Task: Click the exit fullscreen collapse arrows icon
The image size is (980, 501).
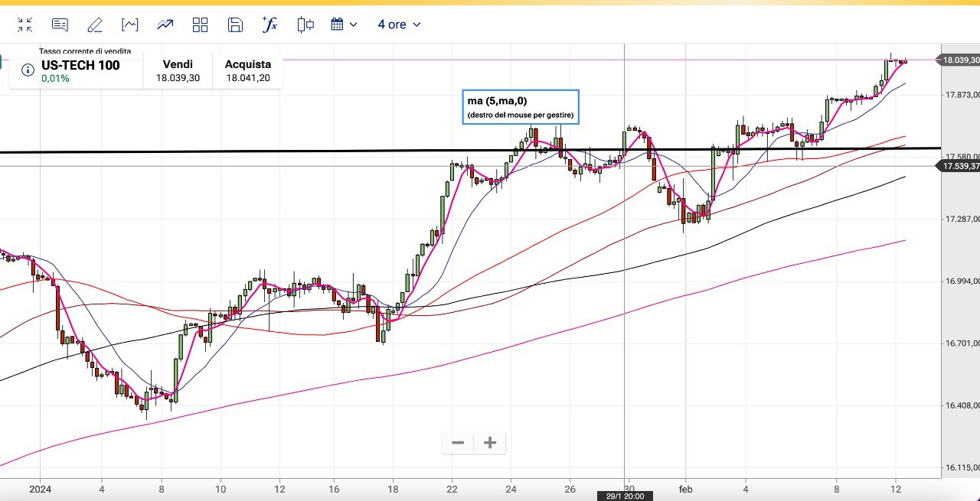Action: pos(24,24)
